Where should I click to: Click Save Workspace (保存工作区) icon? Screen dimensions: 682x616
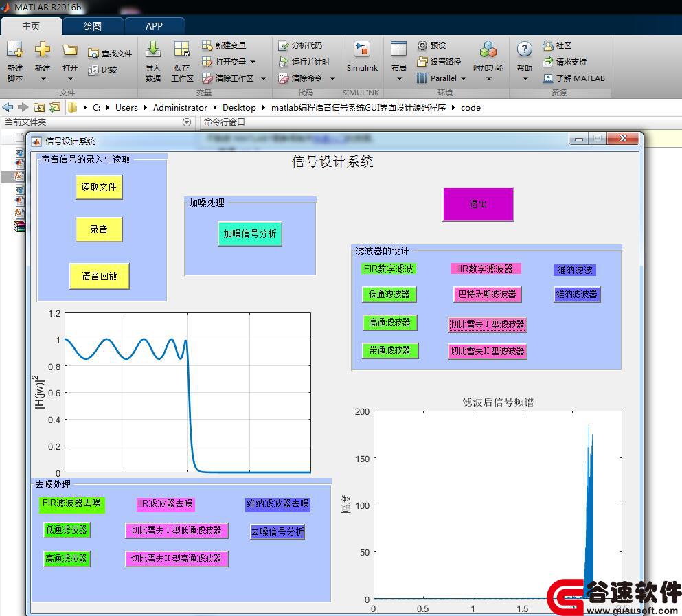pos(182,49)
